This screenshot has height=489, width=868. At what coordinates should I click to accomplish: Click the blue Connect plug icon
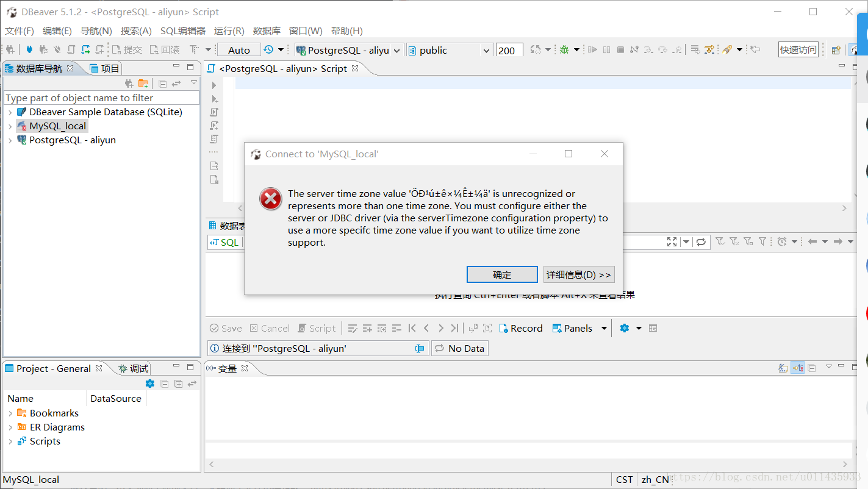click(29, 50)
